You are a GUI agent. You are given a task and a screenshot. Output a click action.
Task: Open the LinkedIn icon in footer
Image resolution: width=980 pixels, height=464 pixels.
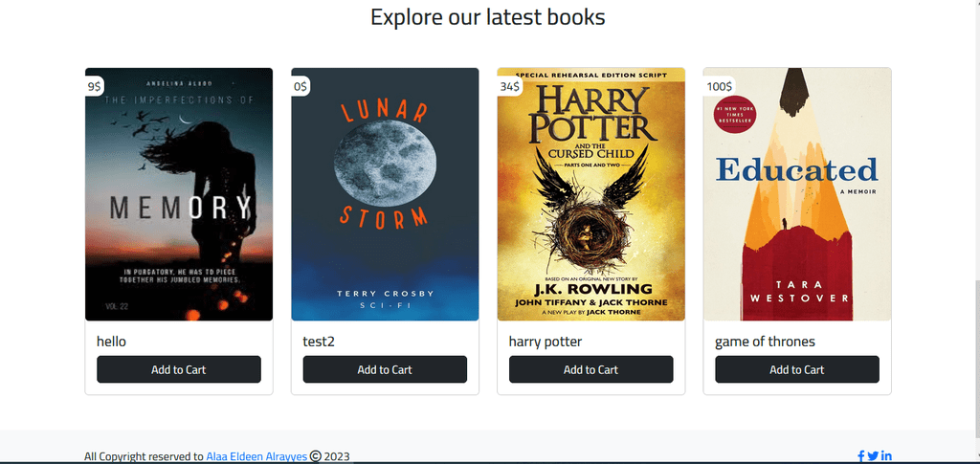pos(886,456)
